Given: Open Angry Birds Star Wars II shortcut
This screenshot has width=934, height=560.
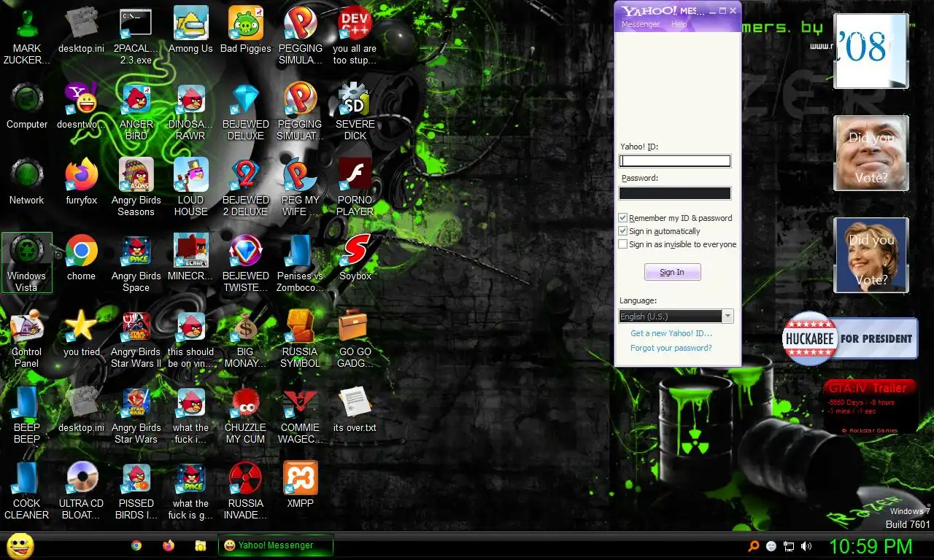Looking at the screenshot, I should (136, 340).
